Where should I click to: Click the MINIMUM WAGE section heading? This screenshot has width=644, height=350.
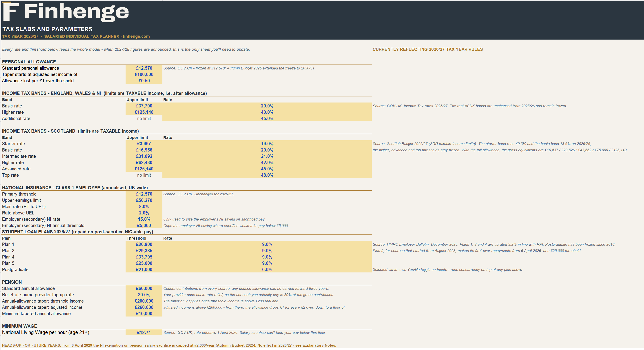coord(20,326)
